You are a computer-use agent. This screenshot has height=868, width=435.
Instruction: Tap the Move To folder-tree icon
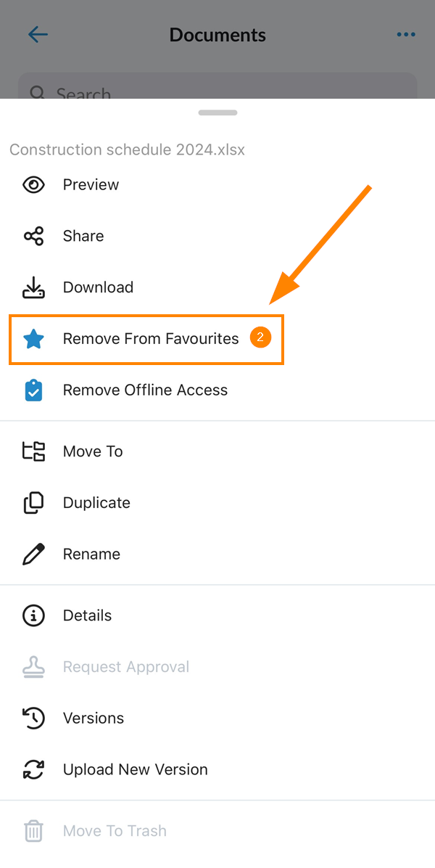click(x=34, y=451)
